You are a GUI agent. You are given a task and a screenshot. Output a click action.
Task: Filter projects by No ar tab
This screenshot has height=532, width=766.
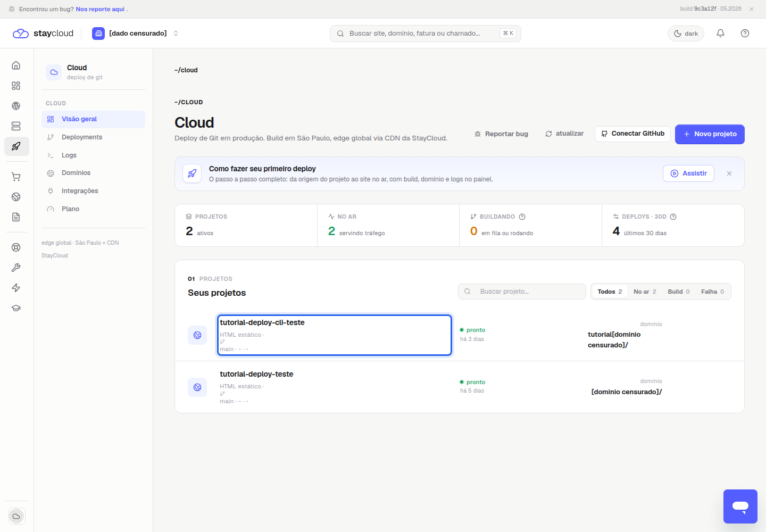pyautogui.click(x=645, y=292)
